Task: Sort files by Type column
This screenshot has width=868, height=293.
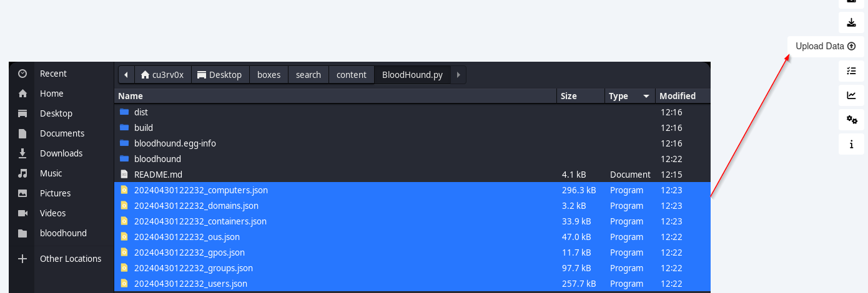Action: click(x=630, y=96)
